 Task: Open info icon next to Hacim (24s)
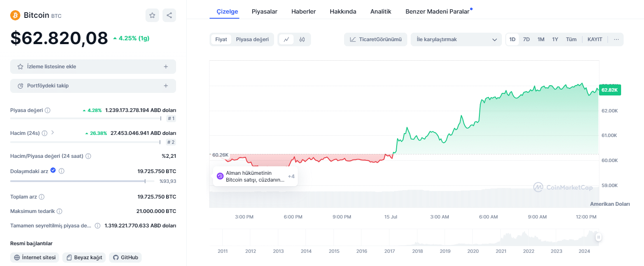click(x=45, y=133)
